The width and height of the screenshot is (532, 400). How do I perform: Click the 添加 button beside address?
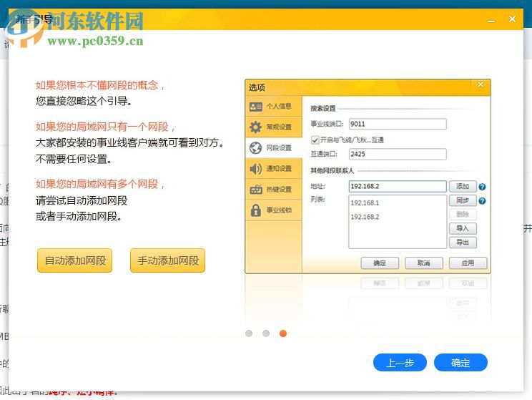click(463, 186)
